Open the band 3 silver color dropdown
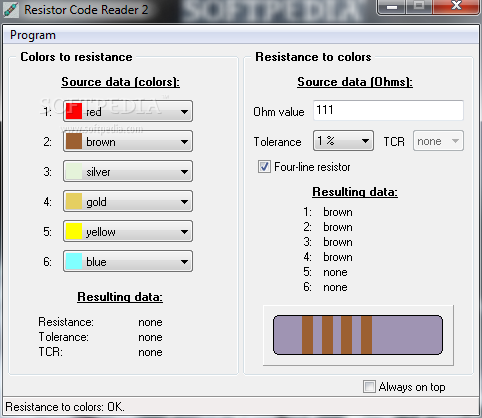 (x=128, y=171)
